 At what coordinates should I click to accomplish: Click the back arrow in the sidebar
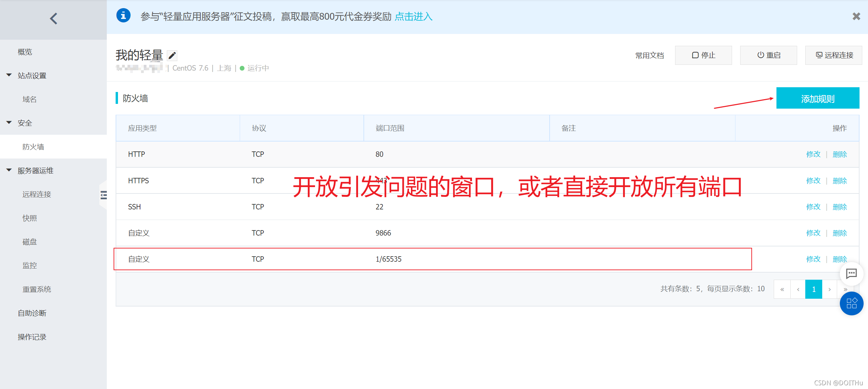[x=54, y=19]
